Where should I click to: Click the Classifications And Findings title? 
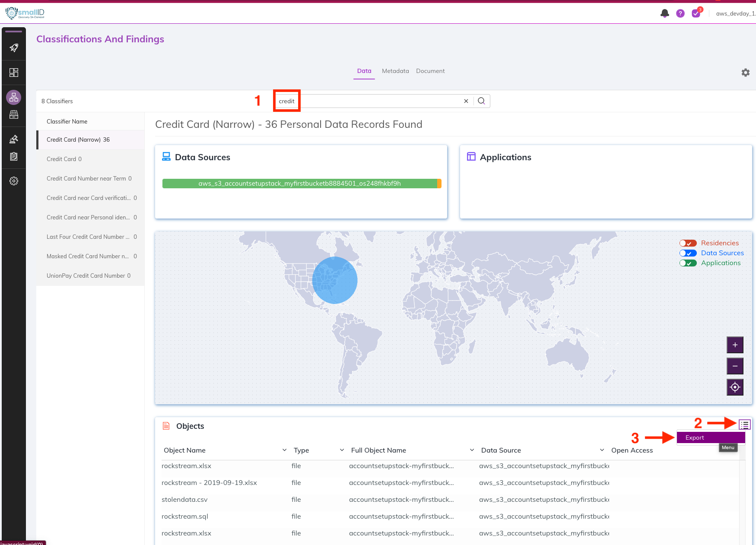pos(100,39)
